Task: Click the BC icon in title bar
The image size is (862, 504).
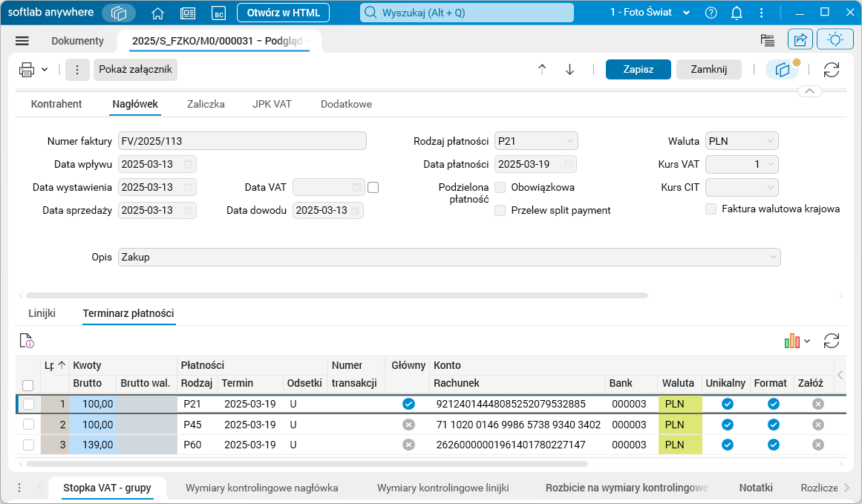Action: coord(219,13)
